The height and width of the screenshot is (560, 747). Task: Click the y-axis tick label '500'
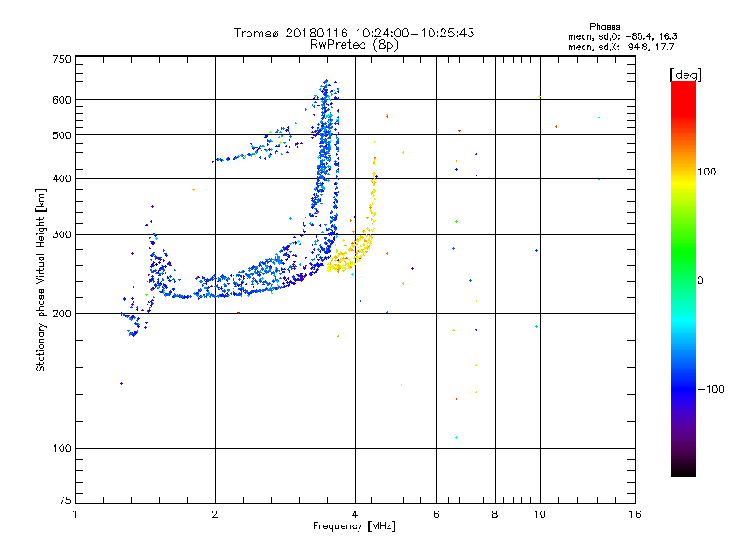pyautogui.click(x=62, y=135)
